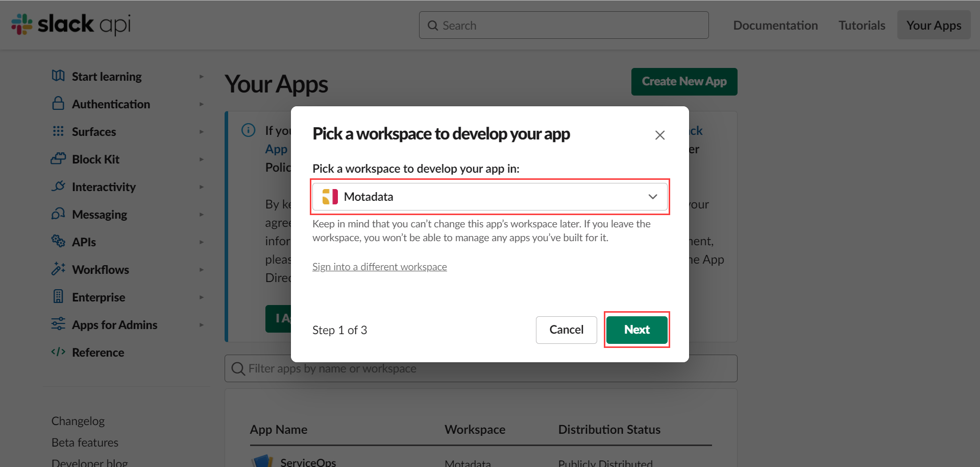This screenshot has height=467, width=980.
Task: Expand the Enterprise sidebar section
Action: click(x=202, y=297)
